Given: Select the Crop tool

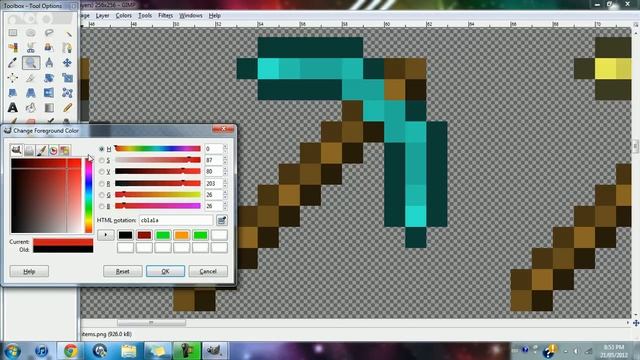Looking at the screenshot, I should point(31,78).
